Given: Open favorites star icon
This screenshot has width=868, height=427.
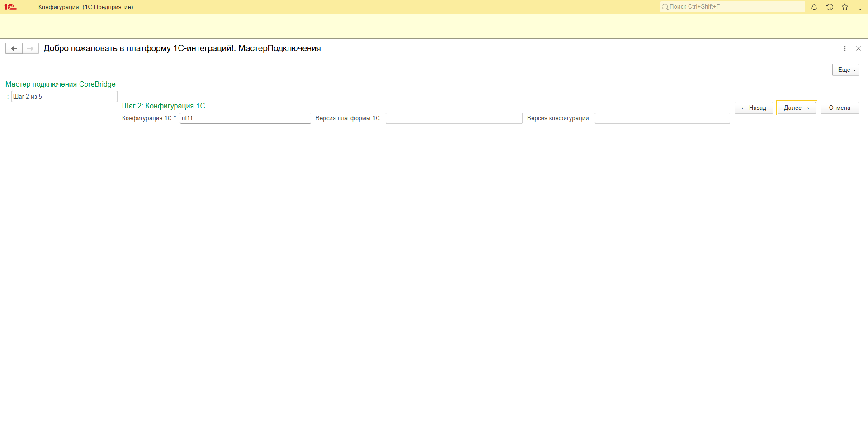Looking at the screenshot, I should point(845,7).
